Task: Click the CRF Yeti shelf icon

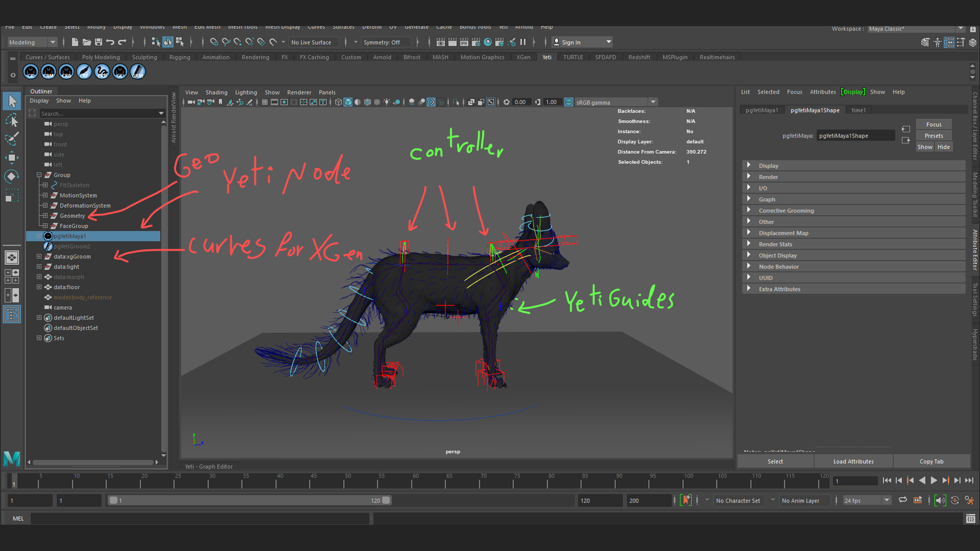Action: (x=84, y=72)
